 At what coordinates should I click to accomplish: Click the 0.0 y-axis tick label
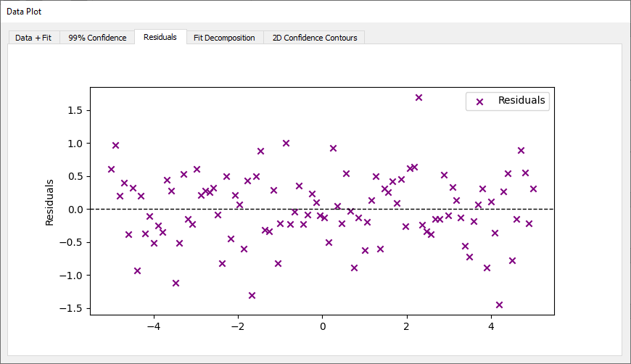point(75,210)
